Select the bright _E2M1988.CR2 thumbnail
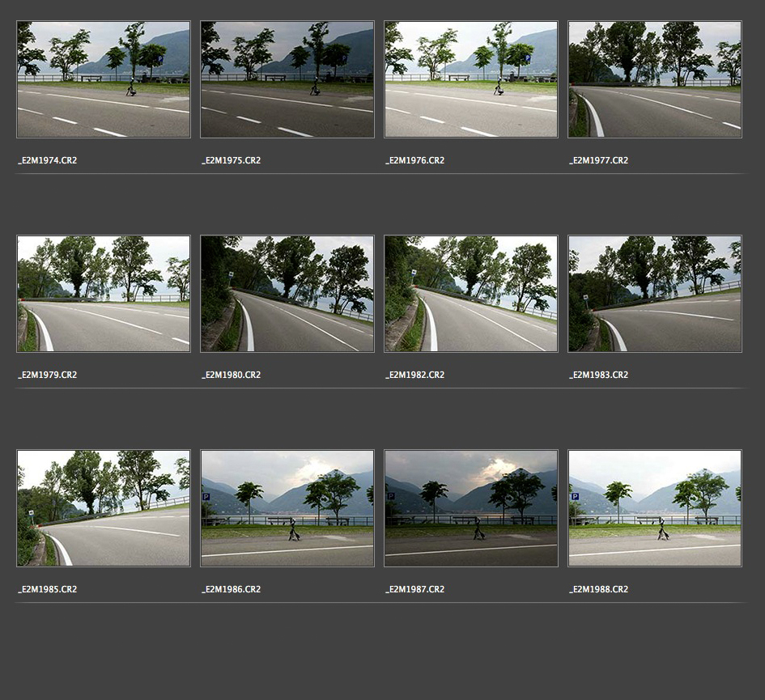Image resolution: width=765 pixels, height=700 pixels. click(x=655, y=508)
